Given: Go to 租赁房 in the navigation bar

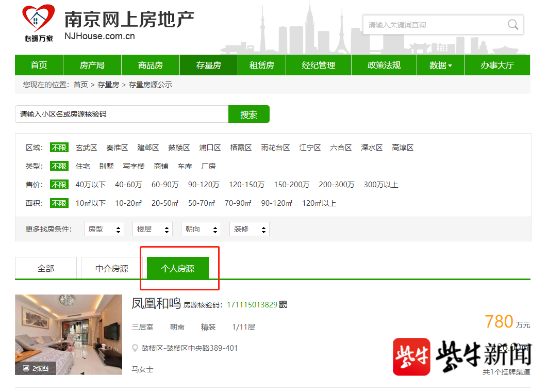Looking at the screenshot, I should click(261, 65).
